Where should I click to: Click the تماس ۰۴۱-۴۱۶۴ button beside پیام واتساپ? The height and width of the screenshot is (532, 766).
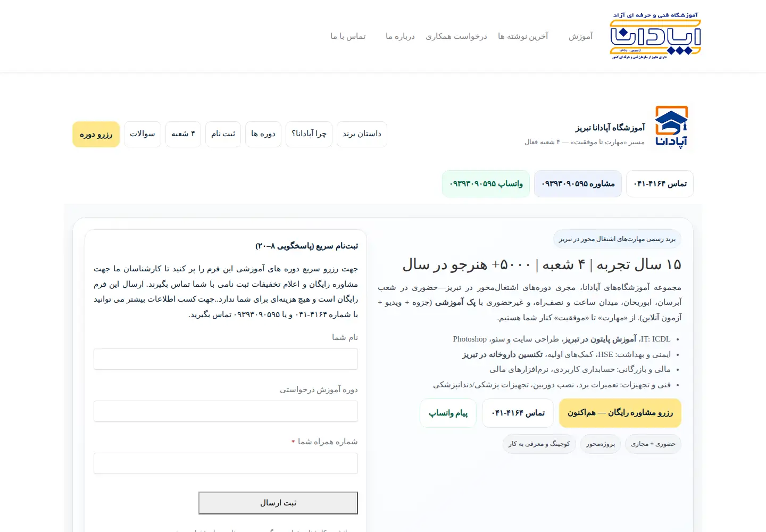[x=518, y=413]
